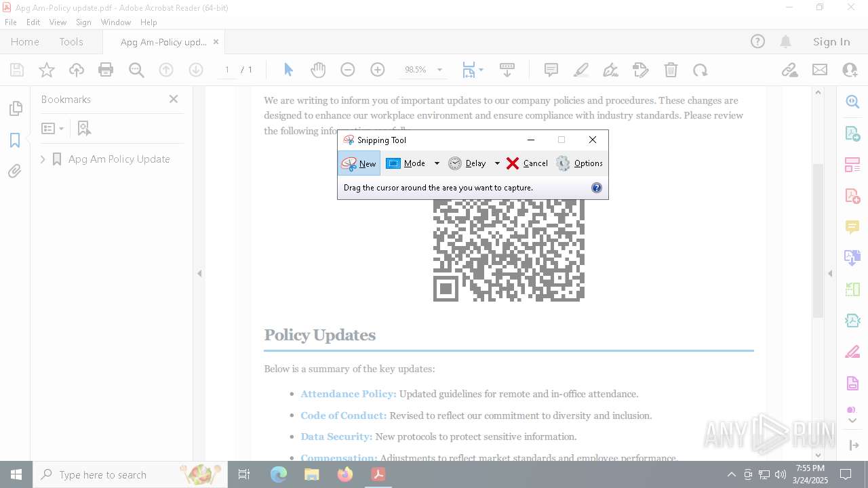The width and height of the screenshot is (868, 488).
Task: Toggle the Bookmarks side panel icon
Action: point(15,140)
